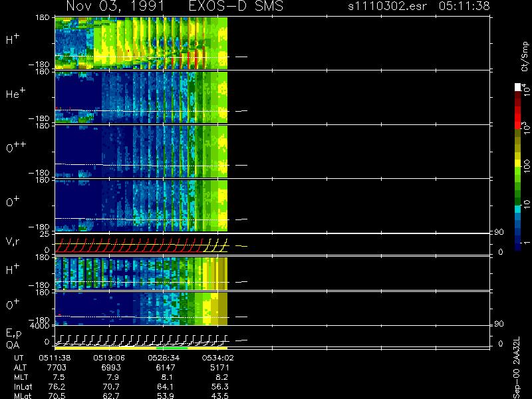Click the 'Ct/Smp' colorbar unit label
This screenshot has height=399, width=532.
(525, 57)
